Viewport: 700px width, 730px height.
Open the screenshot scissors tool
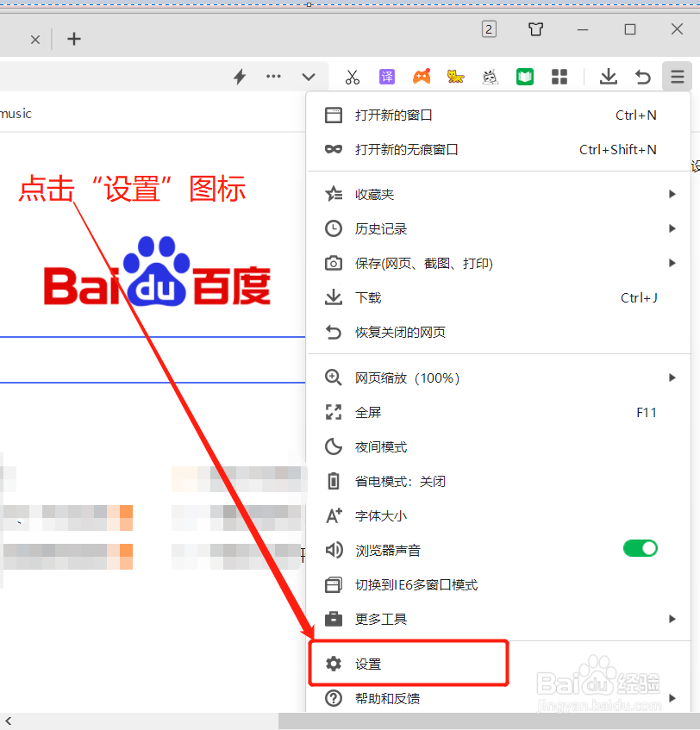click(x=352, y=77)
